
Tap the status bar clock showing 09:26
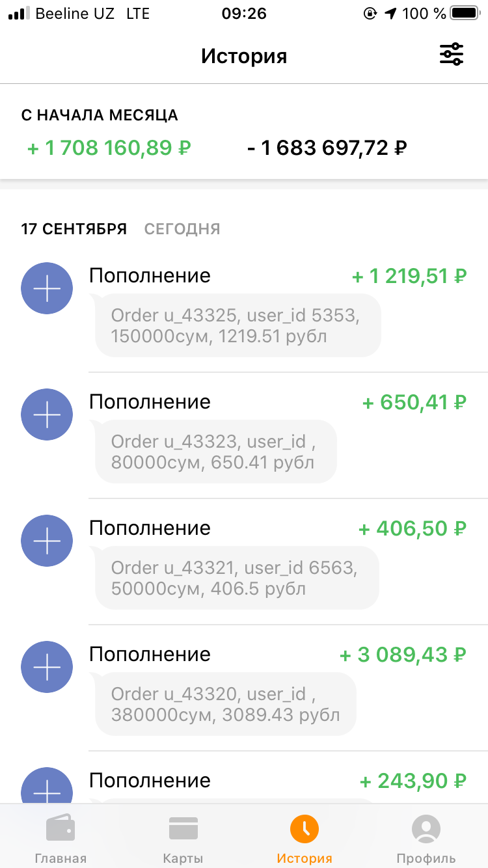244,14
